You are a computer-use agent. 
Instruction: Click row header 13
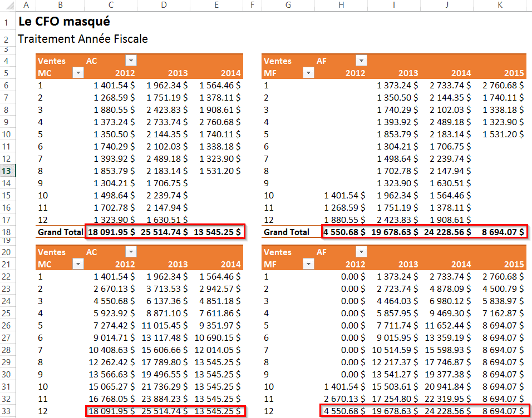(8, 170)
